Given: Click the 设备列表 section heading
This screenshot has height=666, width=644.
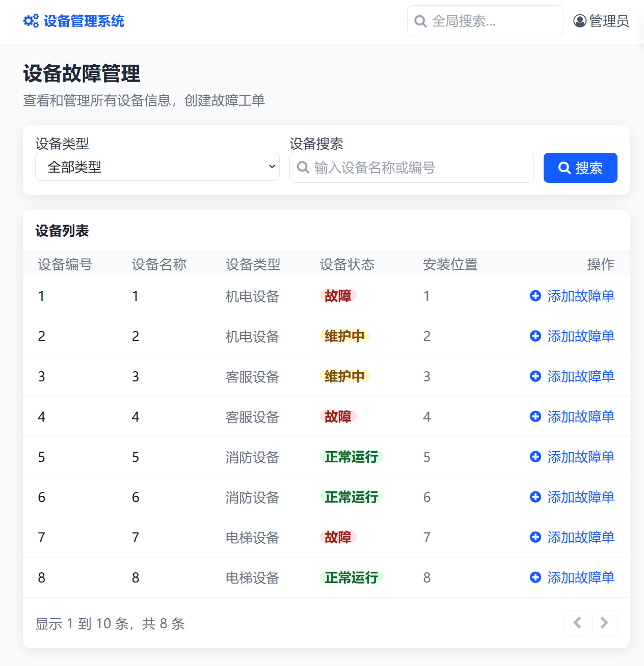Looking at the screenshot, I should coord(62,231).
